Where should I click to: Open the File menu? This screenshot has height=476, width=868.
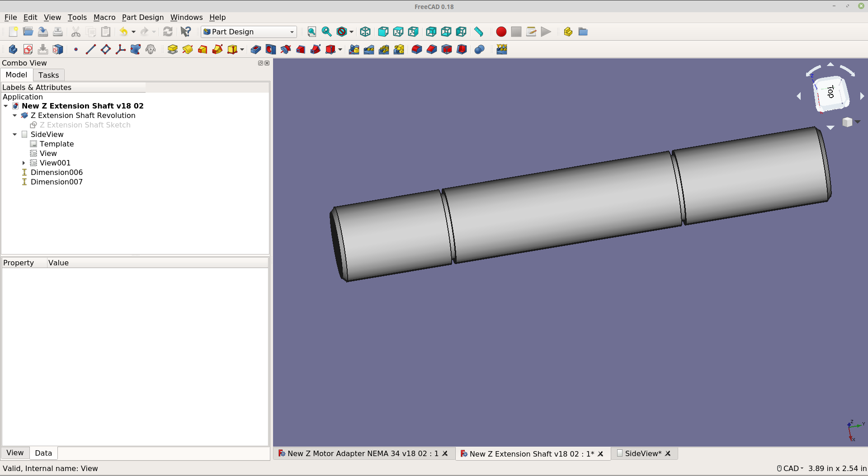pos(10,17)
